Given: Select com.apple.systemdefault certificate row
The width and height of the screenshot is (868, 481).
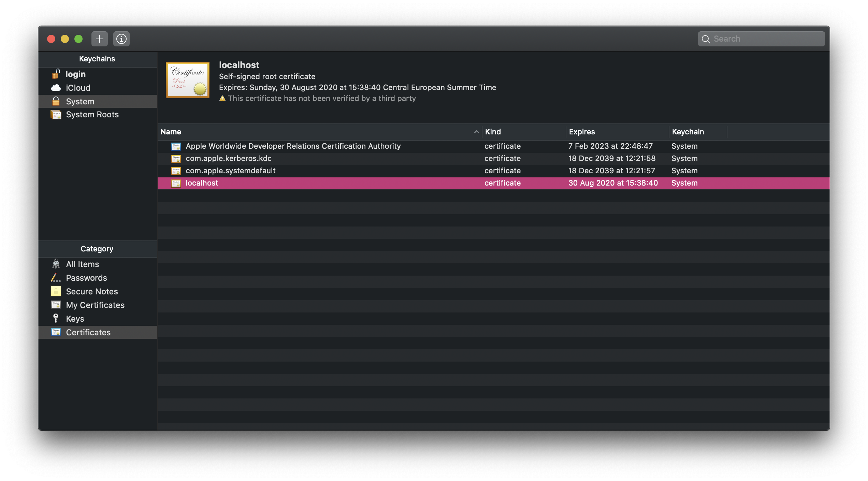Looking at the screenshot, I should tap(230, 171).
